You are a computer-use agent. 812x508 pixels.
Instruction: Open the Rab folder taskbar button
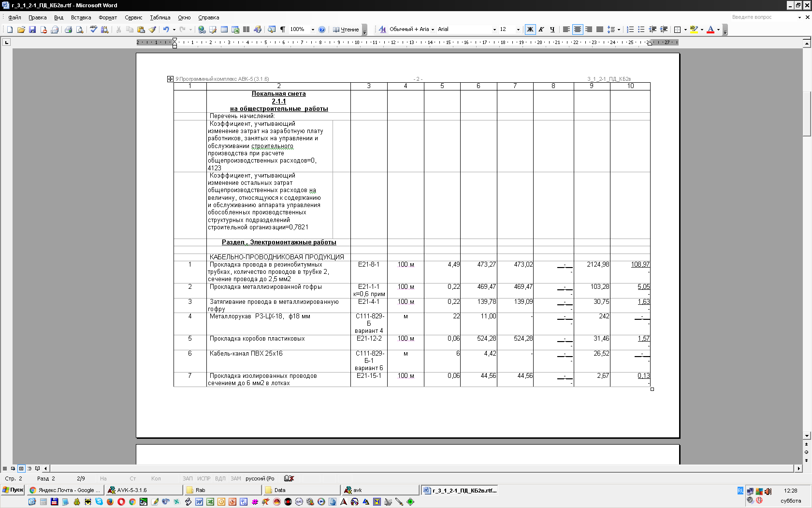point(222,490)
